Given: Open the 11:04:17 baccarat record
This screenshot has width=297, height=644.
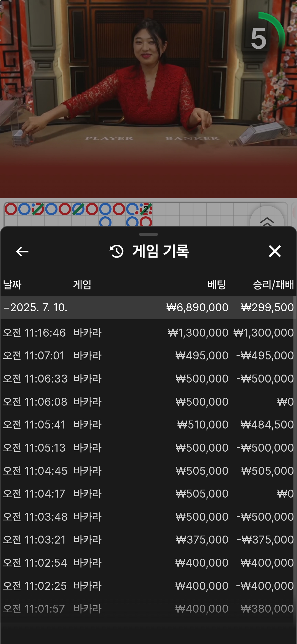Looking at the screenshot, I should tap(148, 494).
